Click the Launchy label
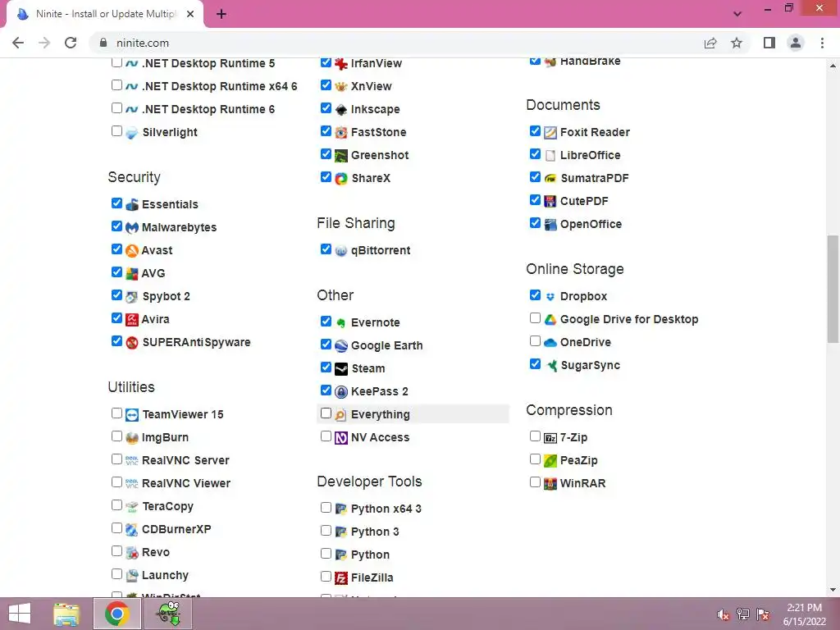840x630 pixels. tap(165, 575)
